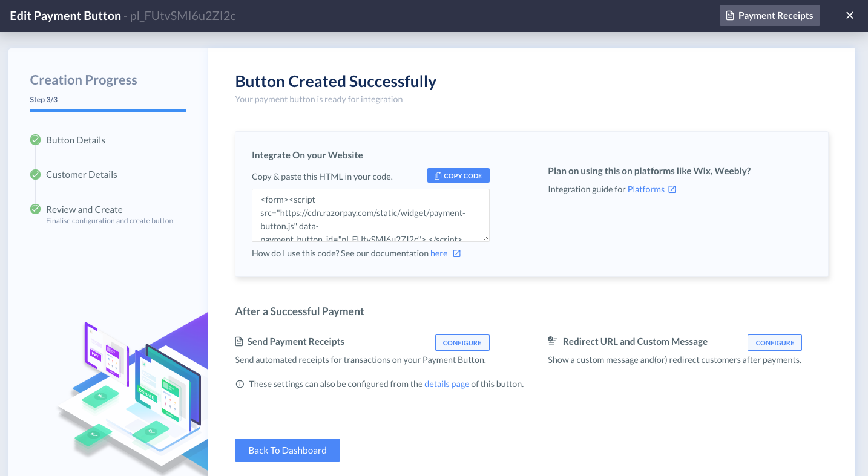Select the Customer Details step
Viewport: 868px width, 476px height.
[82, 174]
